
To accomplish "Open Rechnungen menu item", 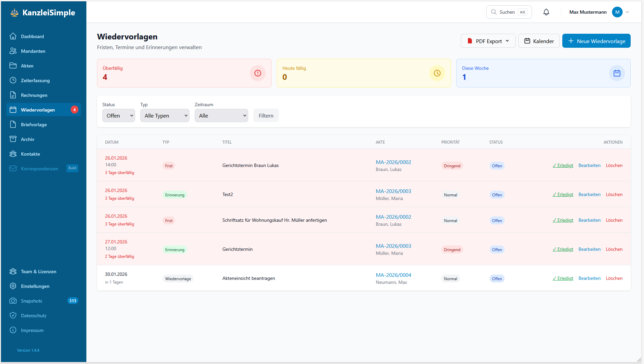I will pyautogui.click(x=34, y=95).
